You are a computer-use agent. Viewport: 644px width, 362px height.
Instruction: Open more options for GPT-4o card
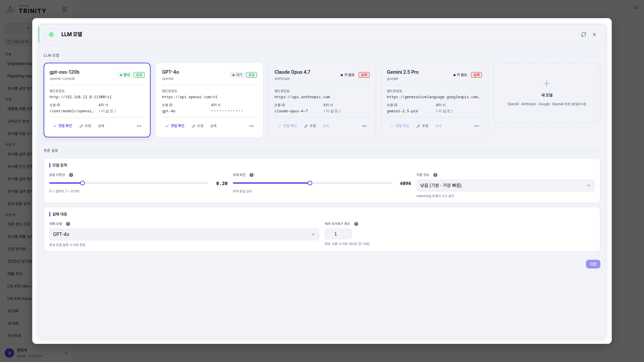point(252,126)
